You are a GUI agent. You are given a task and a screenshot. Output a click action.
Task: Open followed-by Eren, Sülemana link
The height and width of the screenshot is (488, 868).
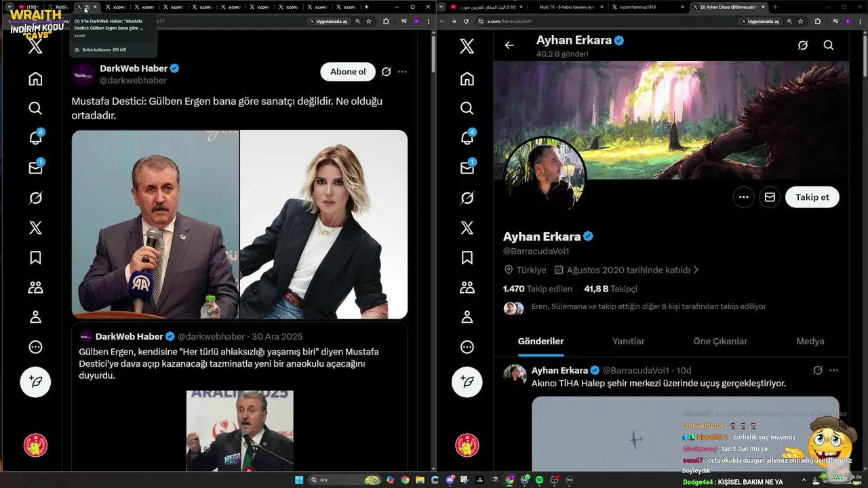pyautogui.click(x=648, y=307)
